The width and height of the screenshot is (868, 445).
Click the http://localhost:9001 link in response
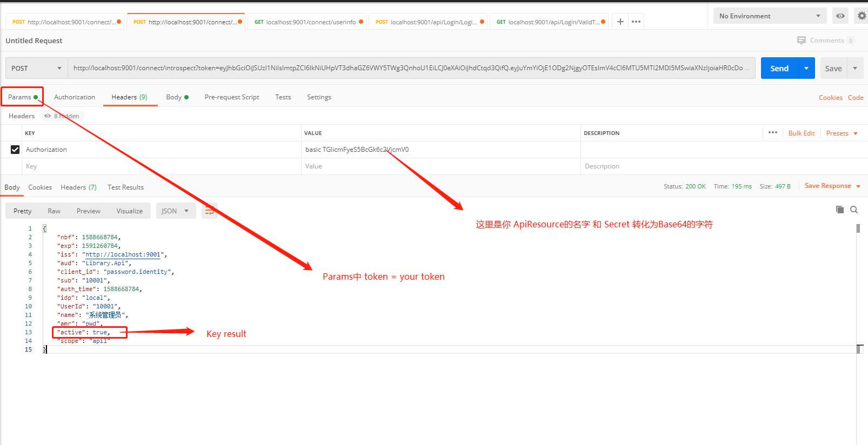(123, 254)
